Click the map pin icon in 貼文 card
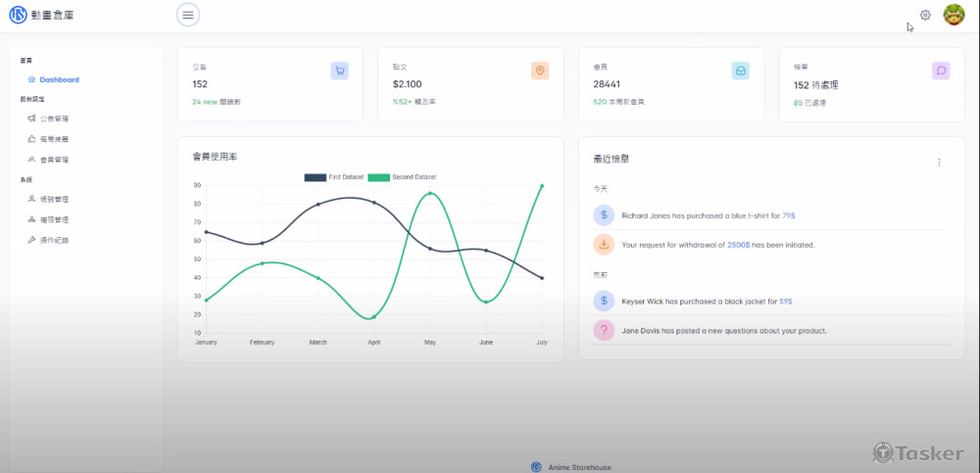Screen dimensions: 980x473 point(540,71)
